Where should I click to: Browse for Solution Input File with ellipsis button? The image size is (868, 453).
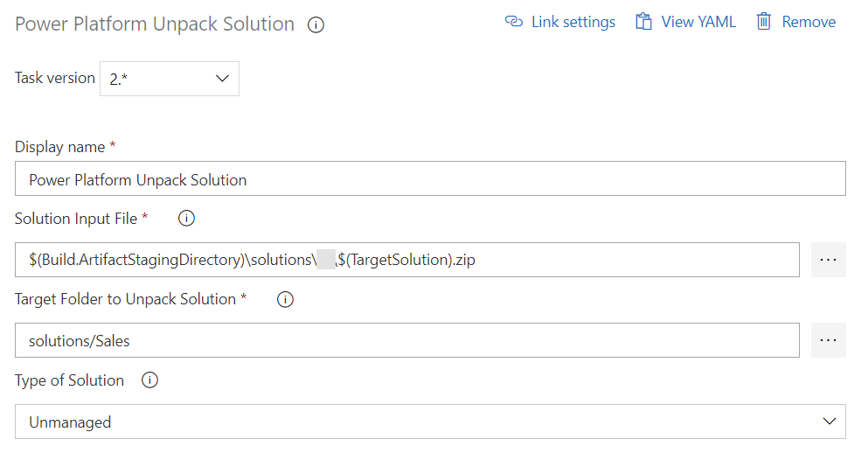coord(828,260)
